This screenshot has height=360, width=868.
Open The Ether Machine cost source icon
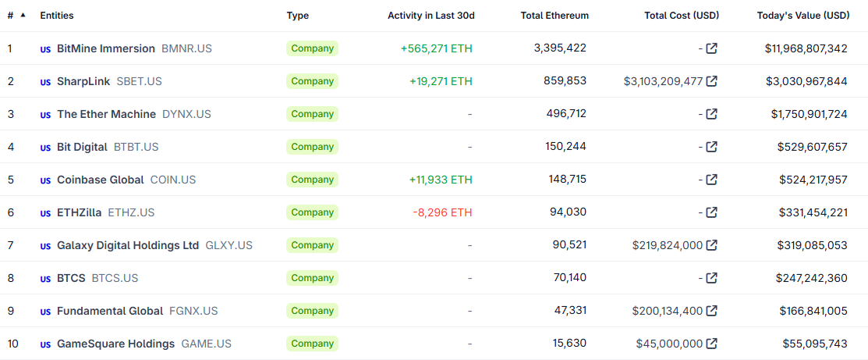click(711, 114)
